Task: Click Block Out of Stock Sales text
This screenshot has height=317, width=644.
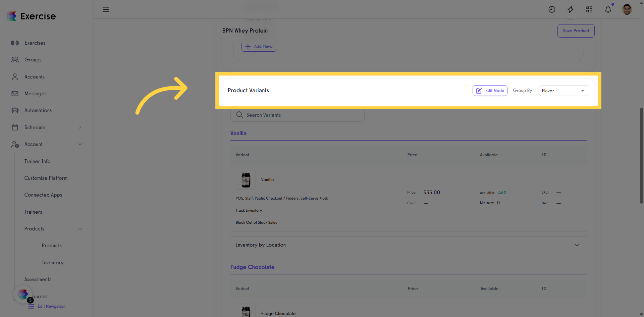Action: point(256,222)
